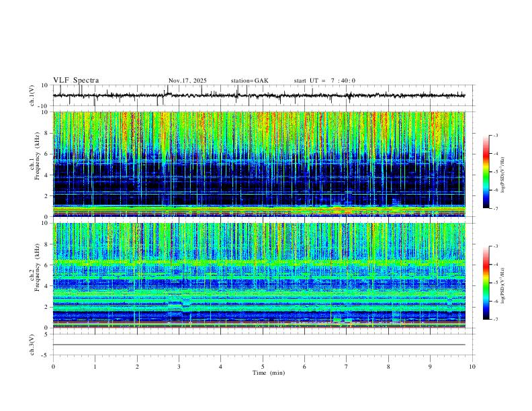Click the time axis tick label "5"

pyautogui.click(x=263, y=367)
